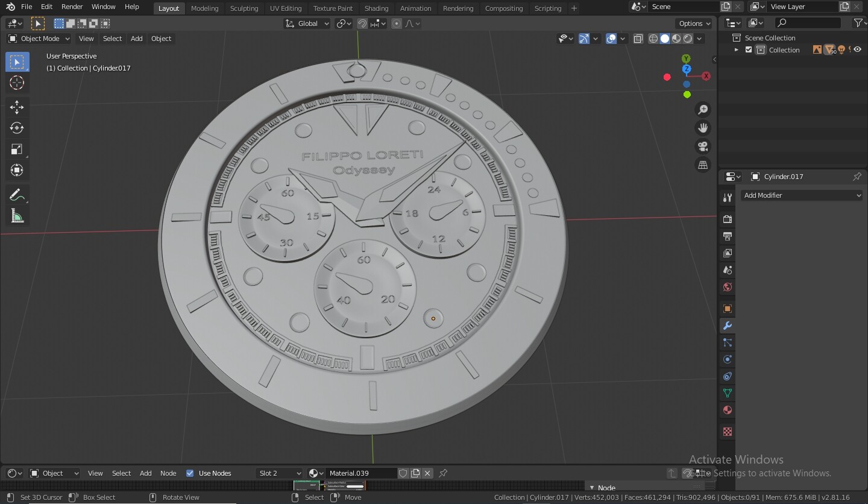Image resolution: width=868 pixels, height=504 pixels.
Task: Open the Render properties tab icon
Action: click(728, 219)
